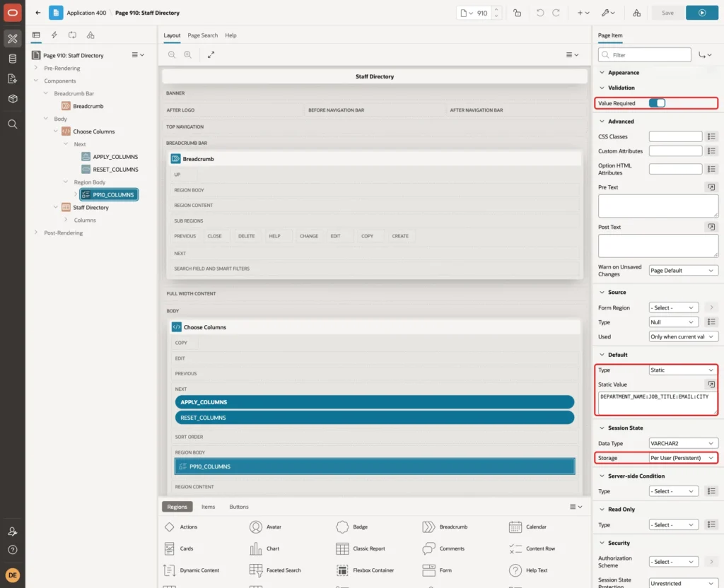Open the Default Type dropdown
Viewport: 724px width, 588px height.
click(683, 370)
